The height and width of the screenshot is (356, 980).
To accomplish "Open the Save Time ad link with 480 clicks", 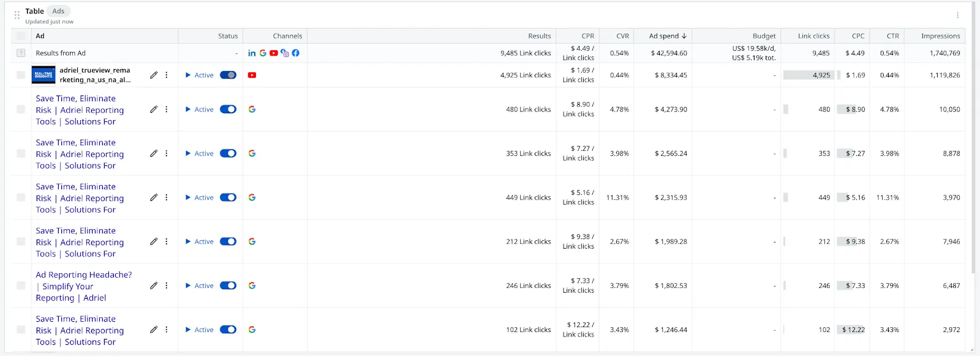I will pyautogui.click(x=80, y=110).
